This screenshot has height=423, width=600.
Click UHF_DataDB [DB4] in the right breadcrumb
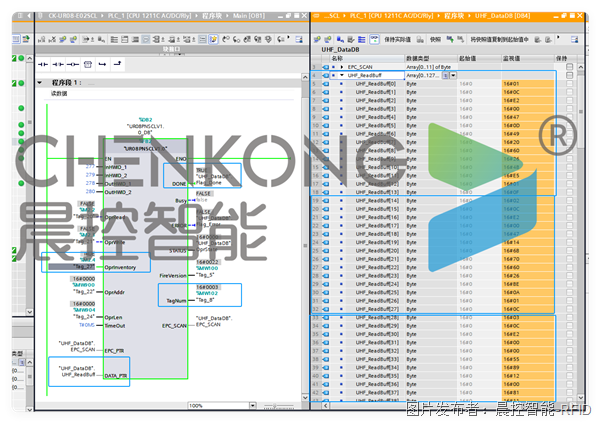pos(502,16)
